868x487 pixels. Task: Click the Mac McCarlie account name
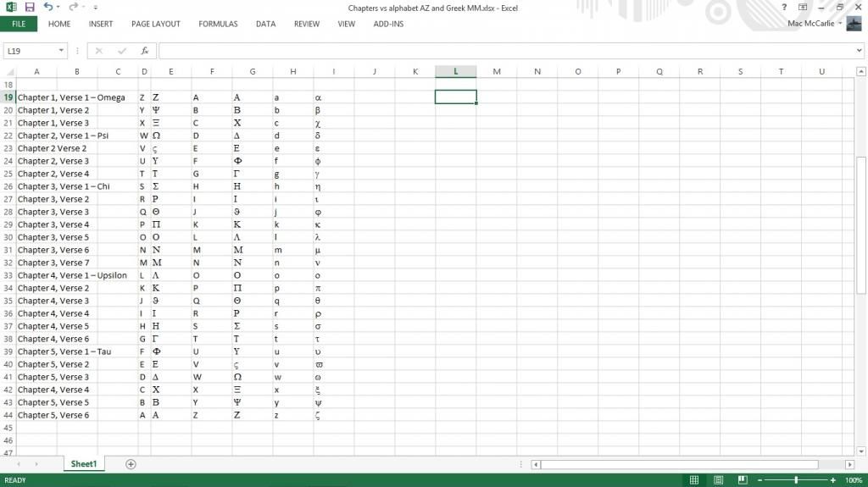tap(811, 24)
